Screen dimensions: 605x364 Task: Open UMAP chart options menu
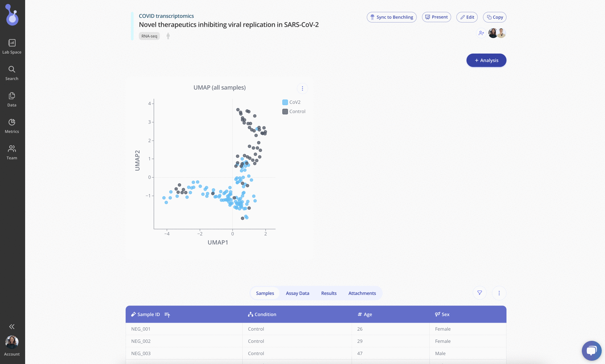click(x=302, y=88)
